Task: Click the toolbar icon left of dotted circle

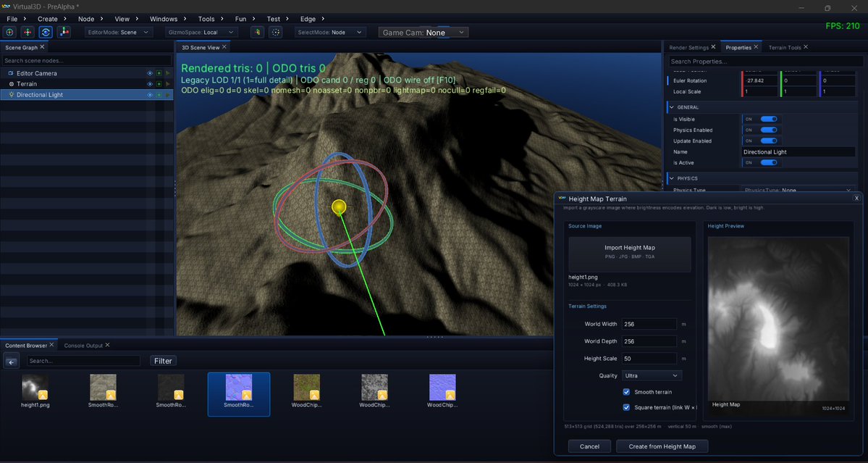Action: (257, 32)
